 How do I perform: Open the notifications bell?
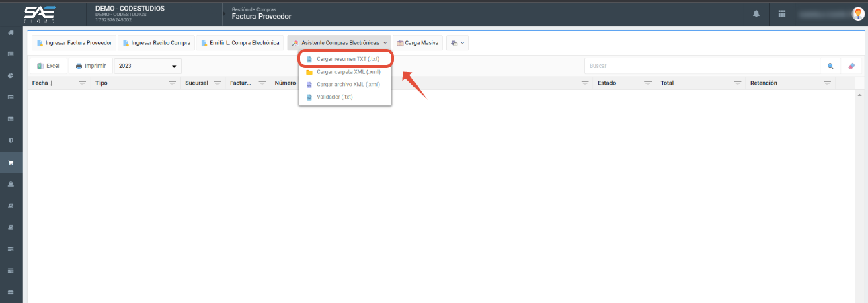tap(756, 13)
